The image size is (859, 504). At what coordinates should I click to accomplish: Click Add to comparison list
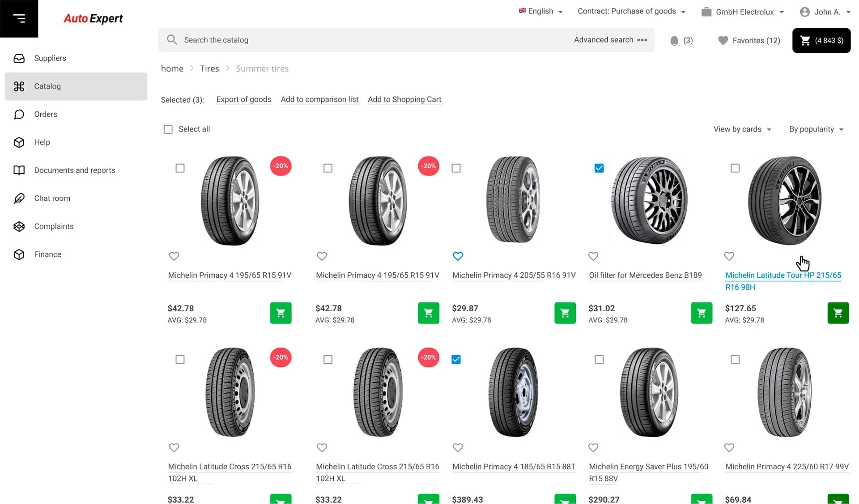(319, 99)
